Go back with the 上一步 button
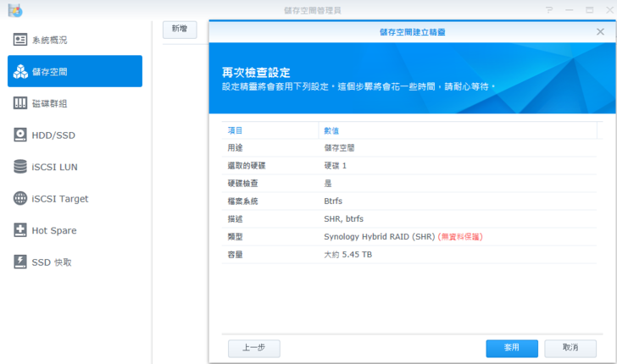Screen dimensions: 617x364 click(253, 348)
